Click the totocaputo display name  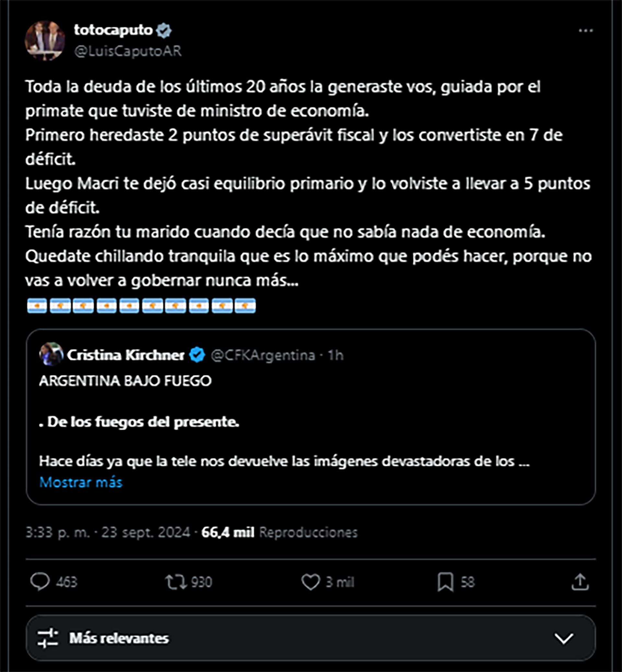click(x=113, y=30)
